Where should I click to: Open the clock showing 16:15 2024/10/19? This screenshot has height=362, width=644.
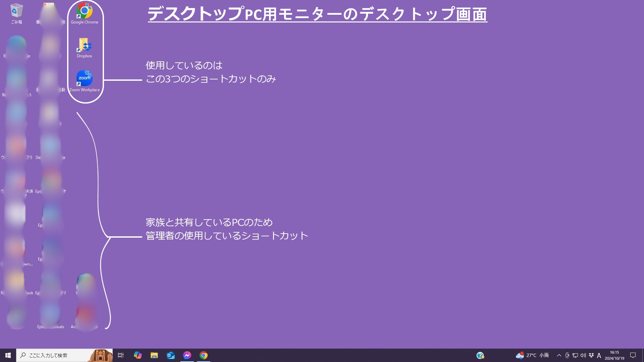(614, 355)
